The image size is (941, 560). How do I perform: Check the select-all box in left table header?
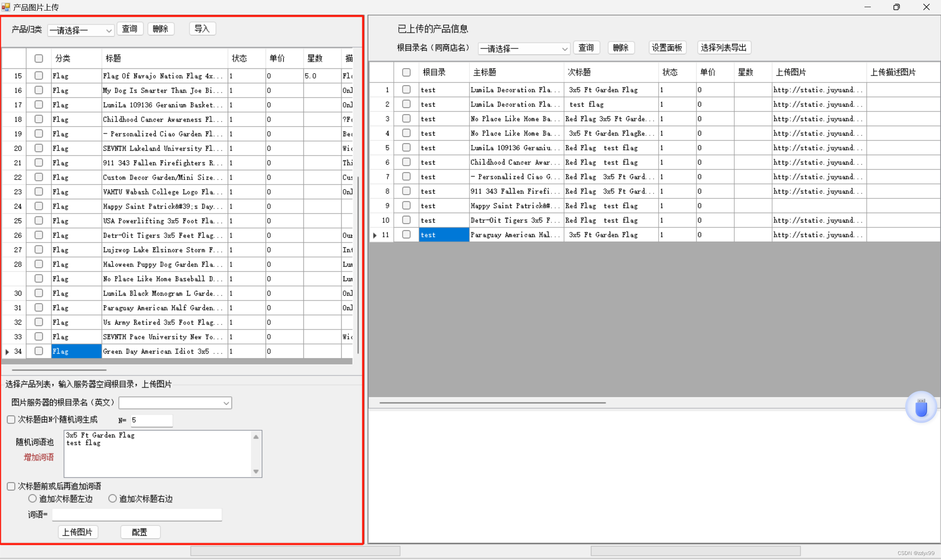coord(39,58)
